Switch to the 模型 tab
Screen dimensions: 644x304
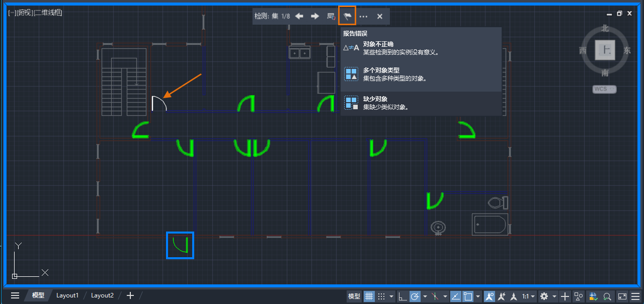pyautogui.click(x=38, y=295)
